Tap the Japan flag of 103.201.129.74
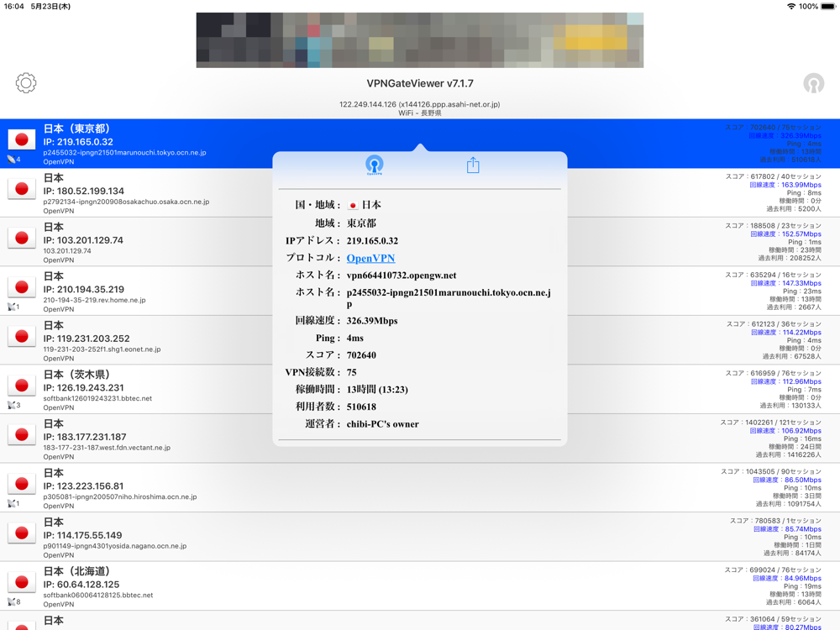The height and width of the screenshot is (630, 840). (22, 239)
